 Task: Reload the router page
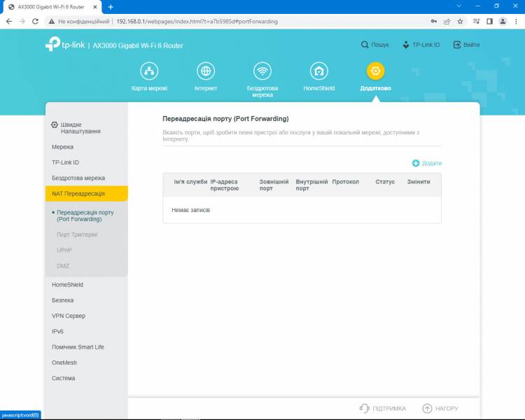pos(35,21)
